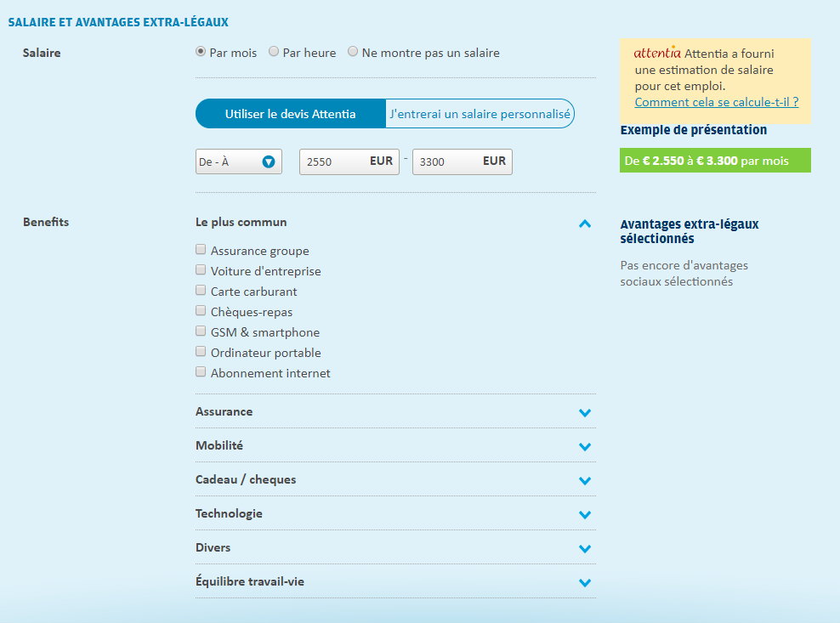Click 'Avantages extra-légaux sélectionnés' heading
Image resolution: width=840 pixels, height=623 pixels.
tap(690, 231)
